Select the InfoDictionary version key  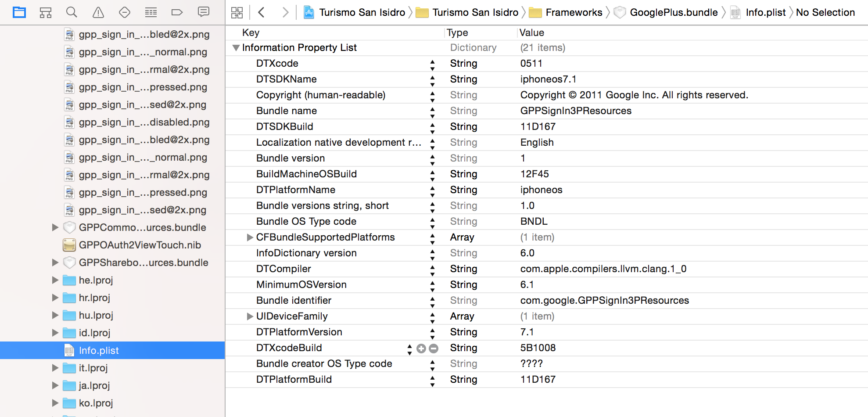306,253
